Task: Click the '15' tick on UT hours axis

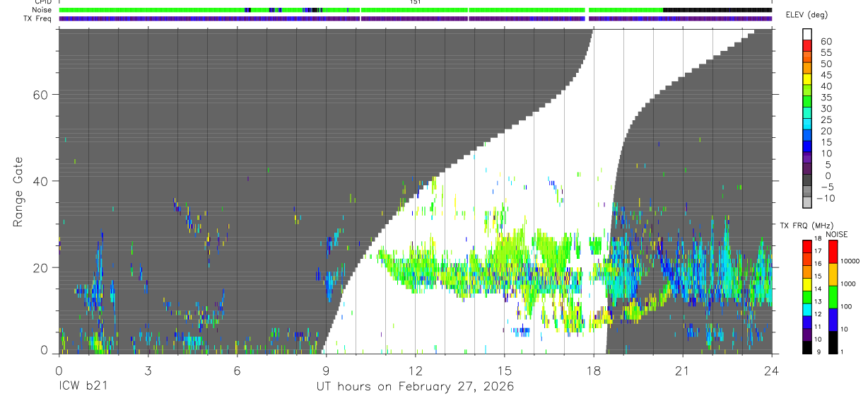Action: point(505,370)
